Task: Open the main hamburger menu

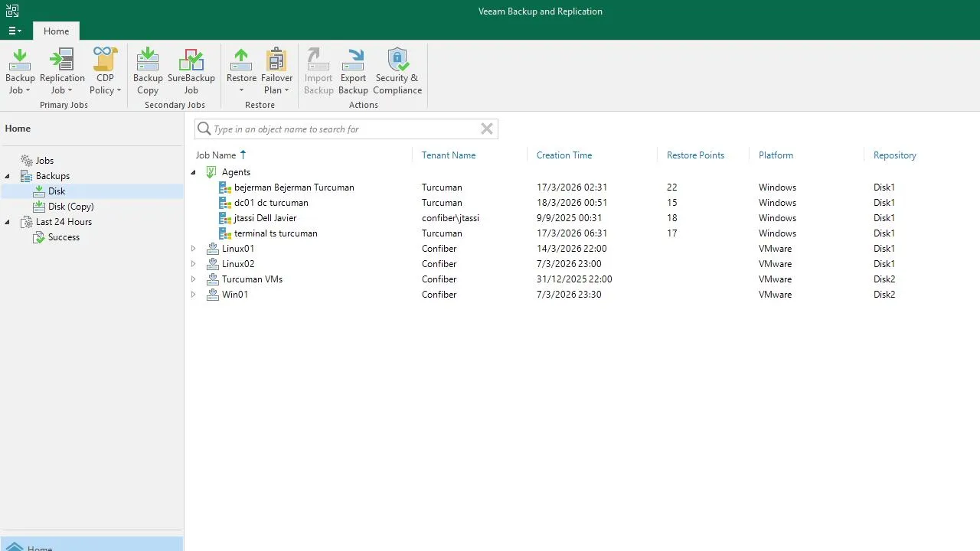Action: point(15,31)
